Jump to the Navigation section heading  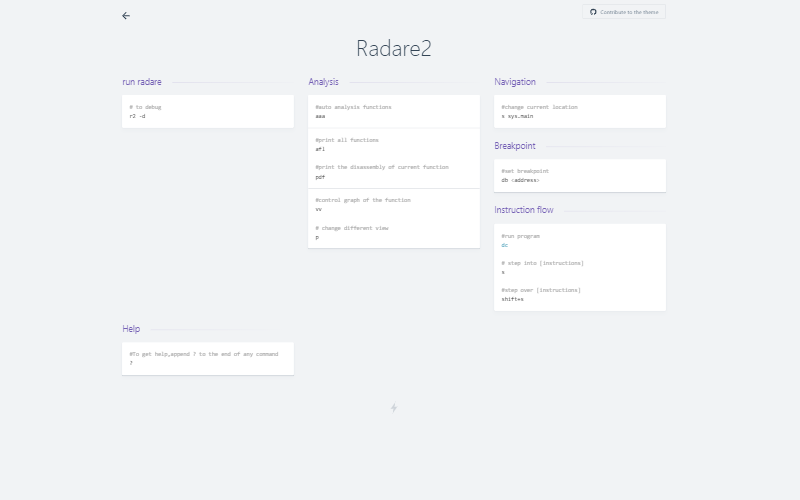tap(515, 82)
